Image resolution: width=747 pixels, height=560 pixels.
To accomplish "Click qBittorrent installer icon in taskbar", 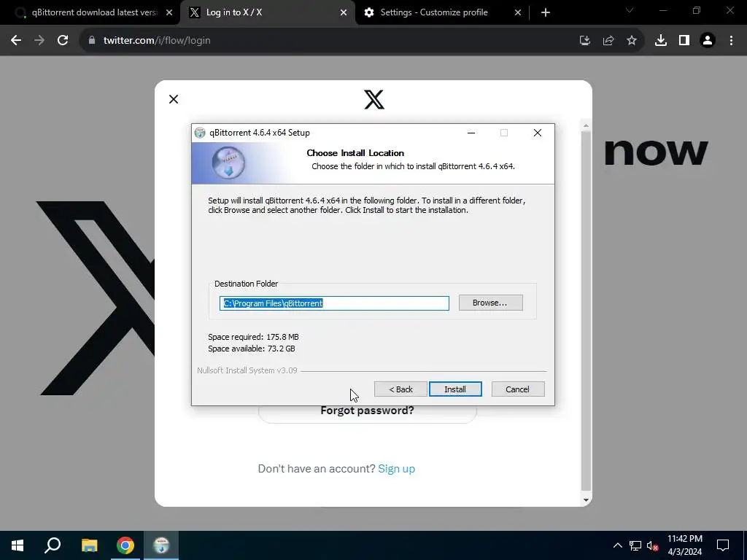I will click(161, 545).
